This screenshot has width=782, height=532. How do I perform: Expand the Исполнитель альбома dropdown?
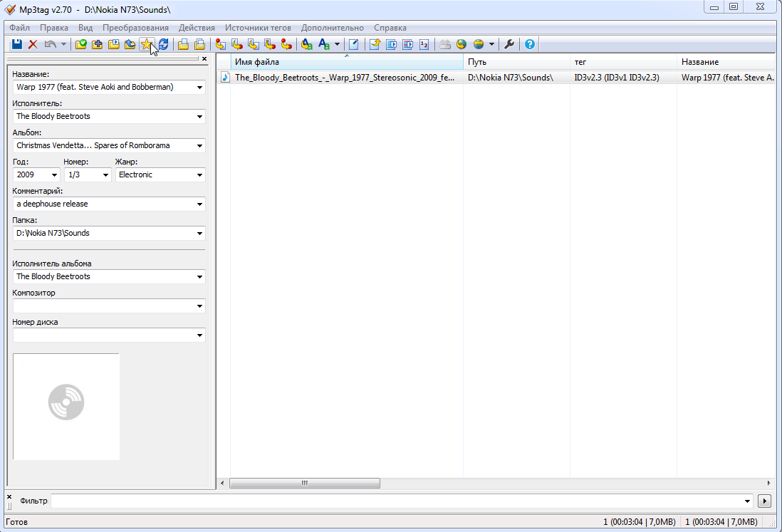click(x=199, y=277)
